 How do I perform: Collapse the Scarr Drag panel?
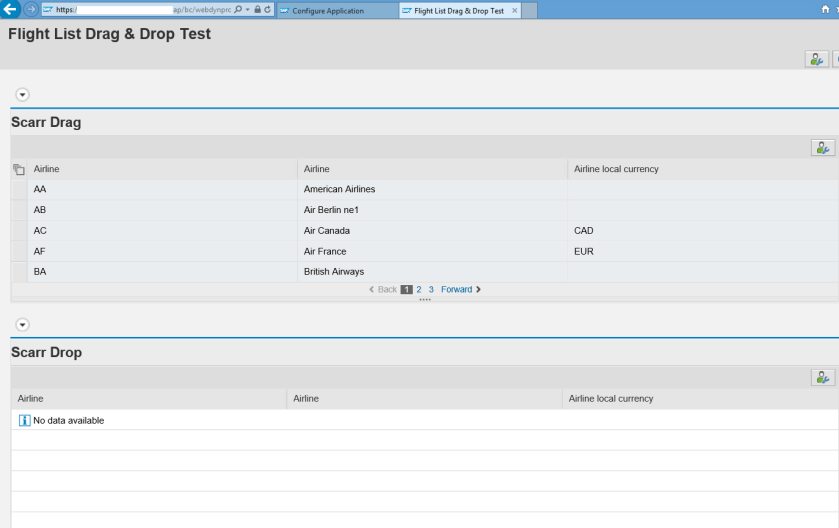pos(22,94)
